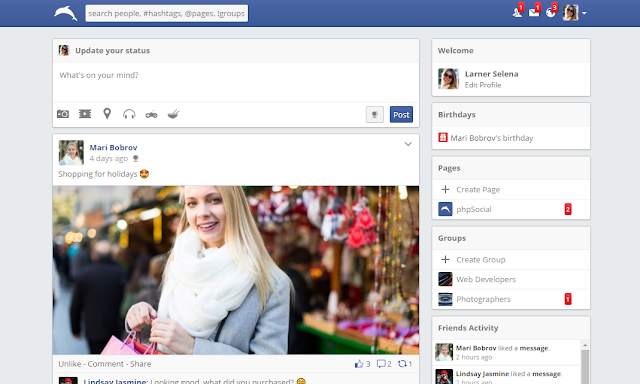Add a photo with camera icon
Viewport: 640px width, 384px height.
click(63, 114)
